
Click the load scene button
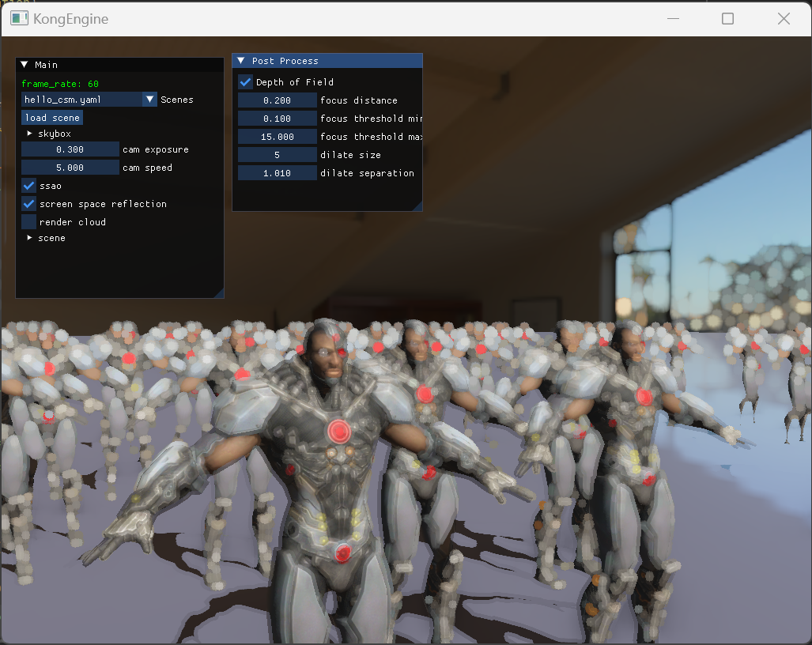(52, 118)
